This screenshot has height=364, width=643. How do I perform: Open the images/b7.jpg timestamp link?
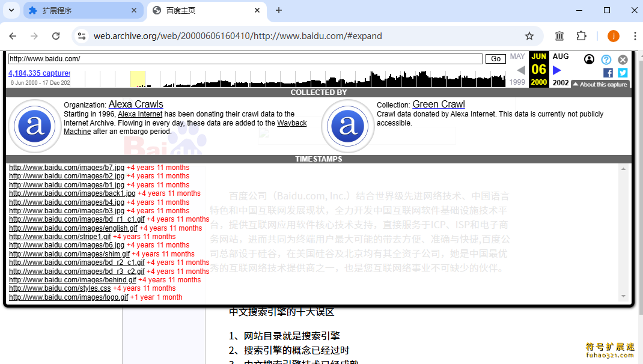[67, 167]
